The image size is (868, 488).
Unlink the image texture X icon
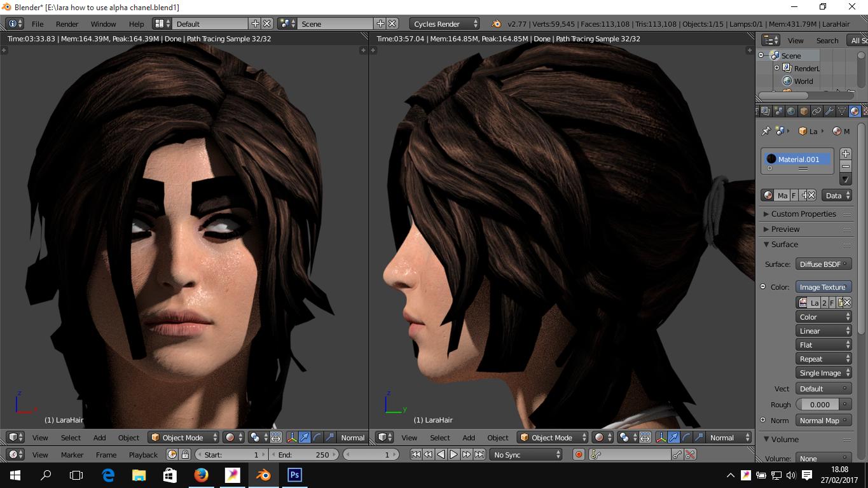[846, 303]
